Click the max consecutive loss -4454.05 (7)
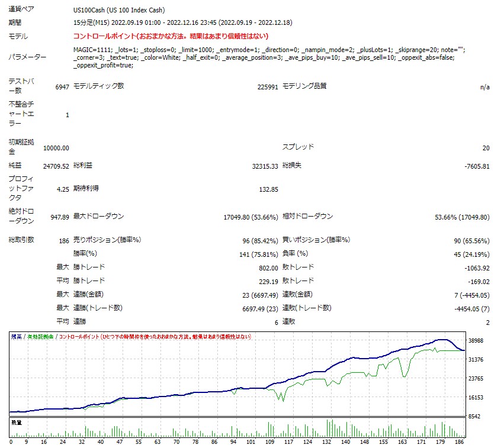Image resolution: width=504 pixels, height=448 pixels. 472,309
